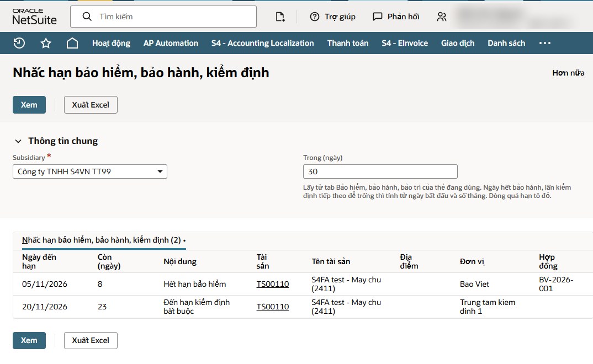
Task: Select the Nhắc hạn bảo hiểm, bảo hành, kiểm định (2) tab
Action: (x=104, y=240)
